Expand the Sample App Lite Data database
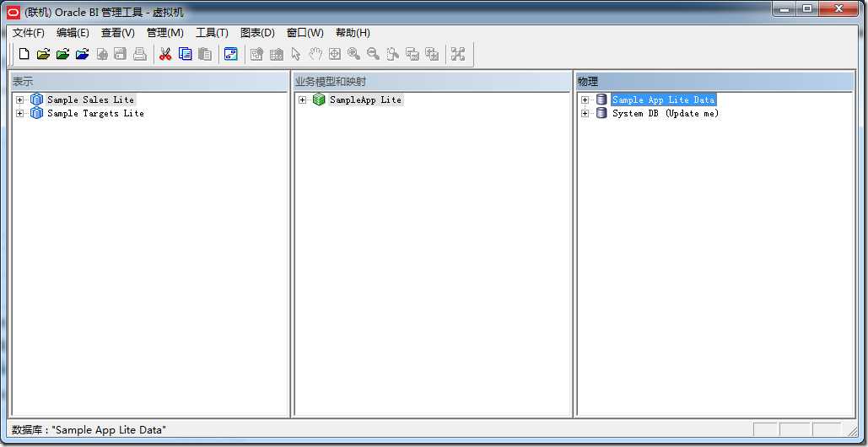Image resolution: width=868 pixels, height=447 pixels. coord(585,100)
